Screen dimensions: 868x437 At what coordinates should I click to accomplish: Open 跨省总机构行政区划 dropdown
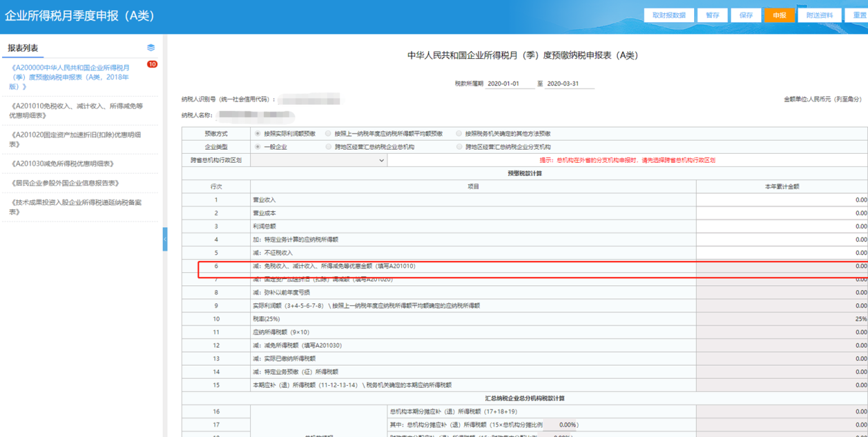[319, 160]
